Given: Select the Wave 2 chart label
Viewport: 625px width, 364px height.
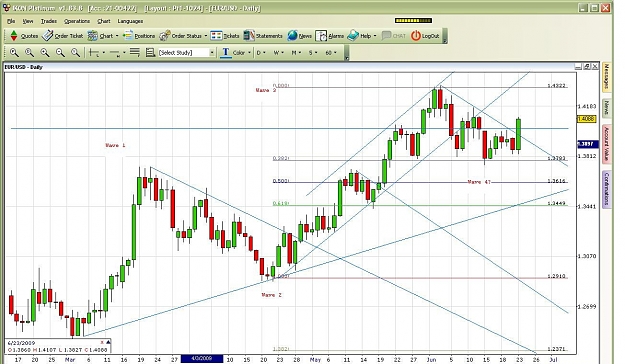Looking at the screenshot, I should point(271,295).
